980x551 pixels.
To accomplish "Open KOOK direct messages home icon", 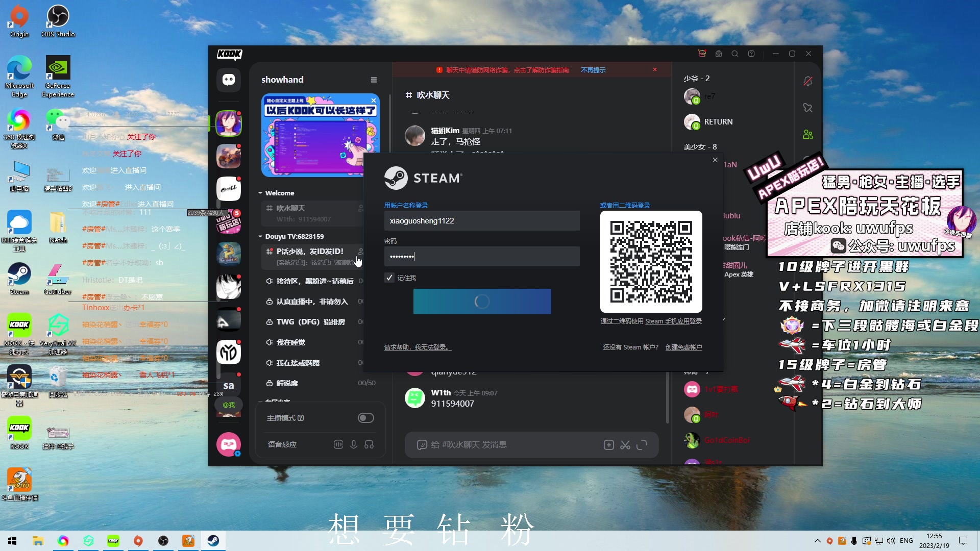I will [x=228, y=79].
